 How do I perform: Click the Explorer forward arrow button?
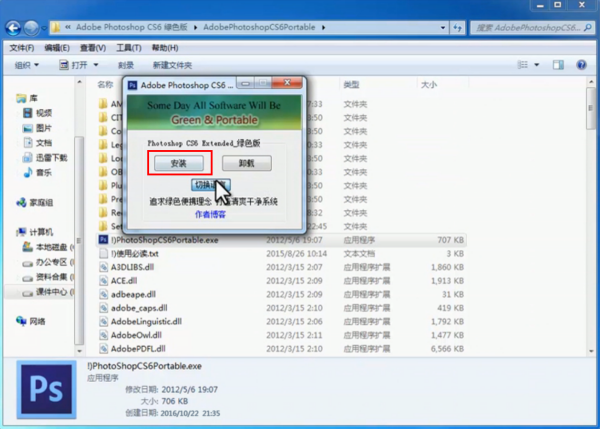(31, 28)
